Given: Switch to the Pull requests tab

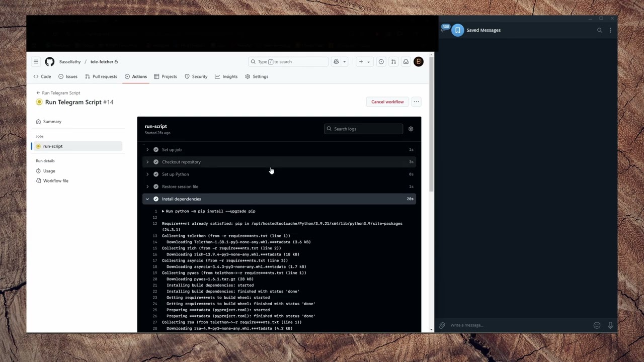Looking at the screenshot, I should click(101, 76).
